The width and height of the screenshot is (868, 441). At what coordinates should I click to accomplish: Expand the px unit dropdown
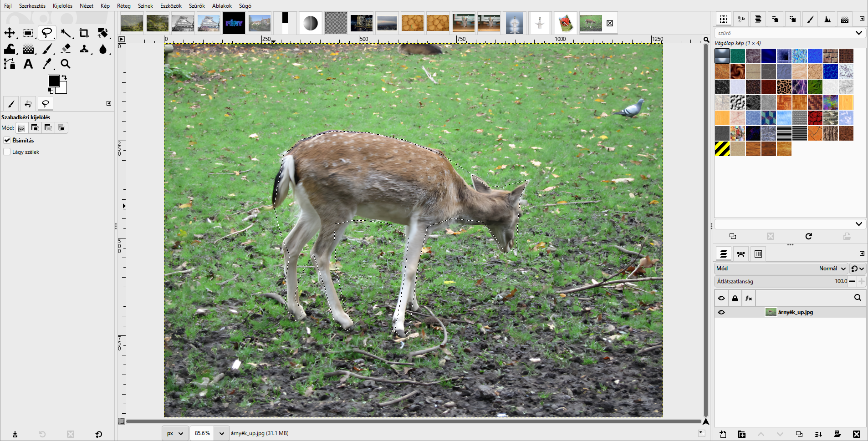(175, 433)
